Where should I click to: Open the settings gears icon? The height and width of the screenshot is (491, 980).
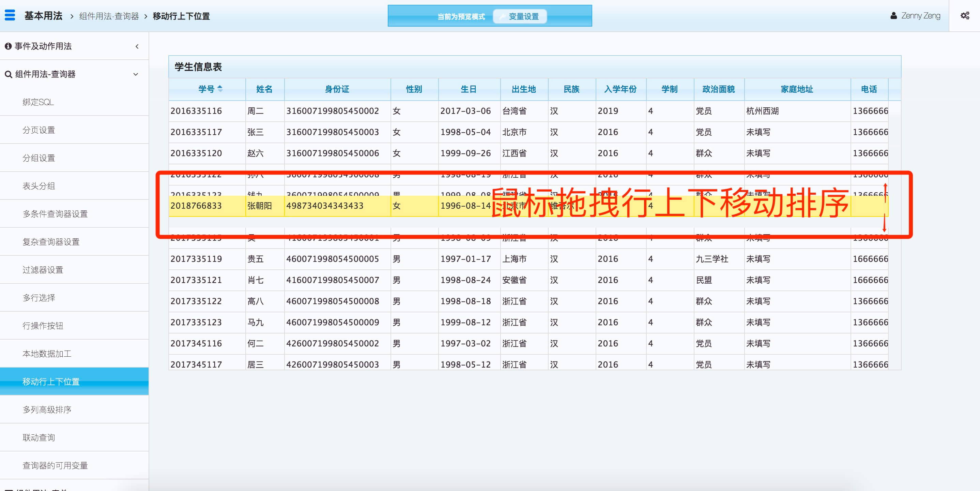pos(964,16)
